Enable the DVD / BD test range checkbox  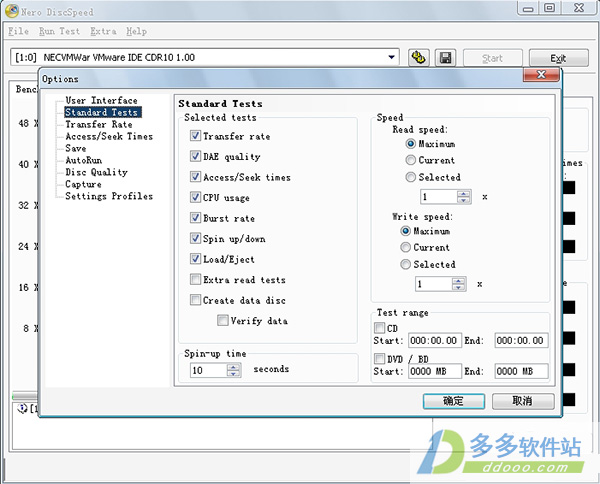coord(380,359)
